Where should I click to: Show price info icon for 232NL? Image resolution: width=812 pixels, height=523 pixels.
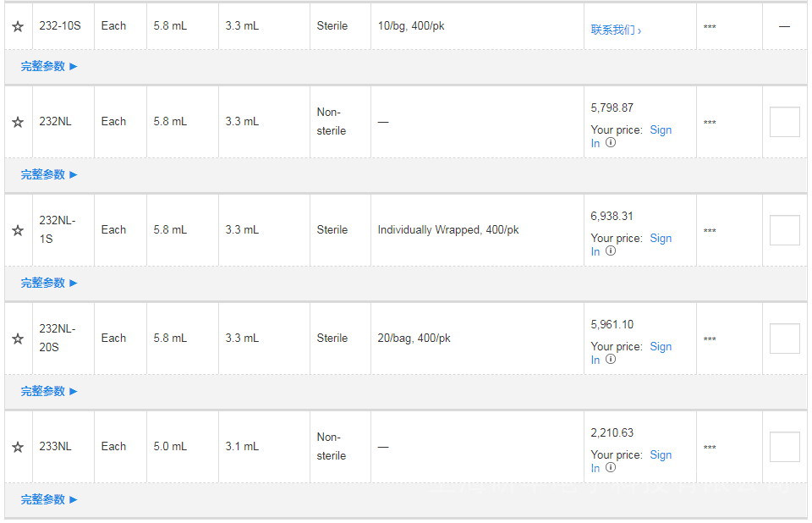[611, 143]
